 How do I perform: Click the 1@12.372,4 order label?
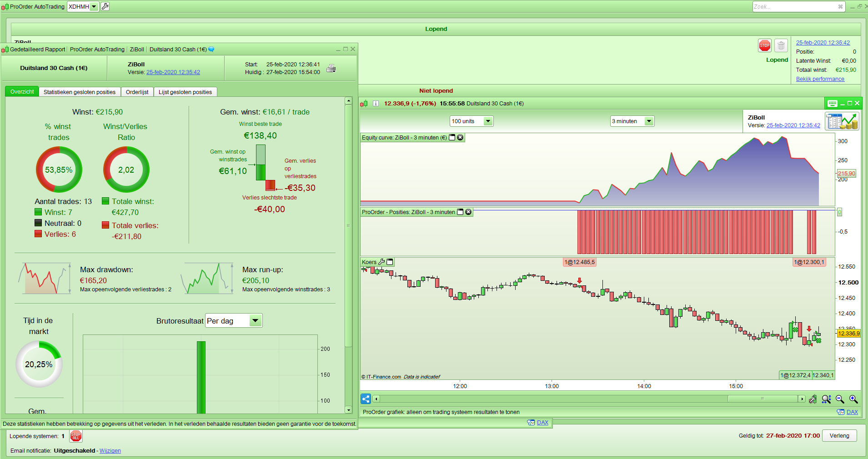796,375
